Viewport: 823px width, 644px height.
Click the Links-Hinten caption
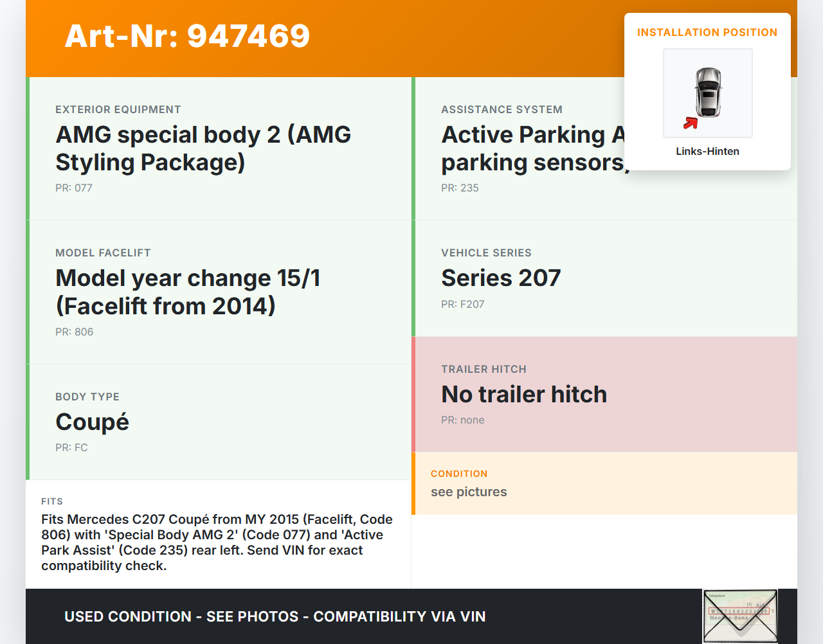[707, 152]
